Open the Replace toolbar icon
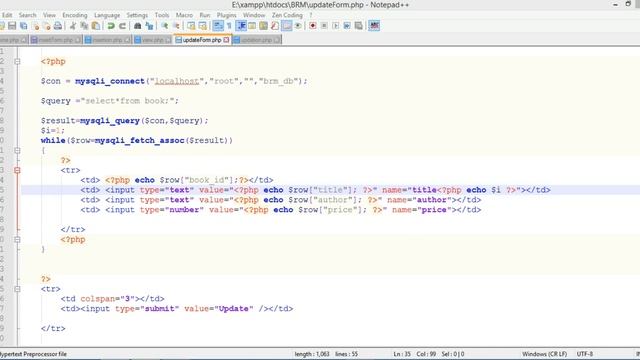The height and width of the screenshot is (360, 640). coord(149,26)
